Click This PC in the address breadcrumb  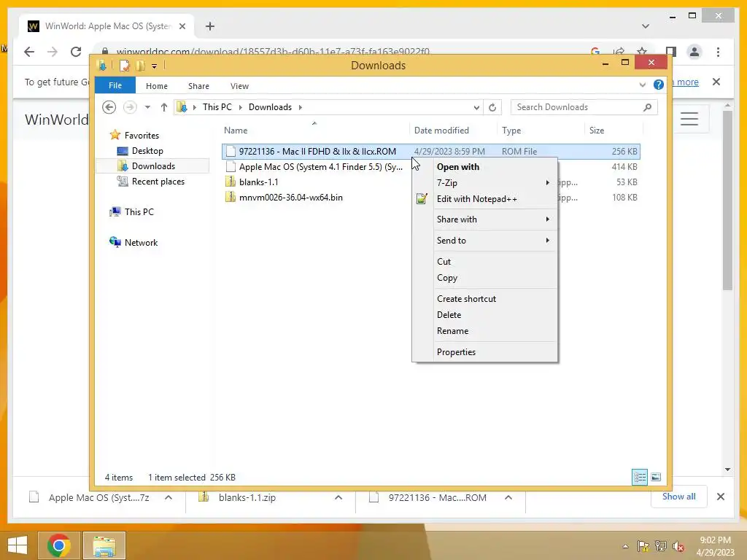point(217,107)
